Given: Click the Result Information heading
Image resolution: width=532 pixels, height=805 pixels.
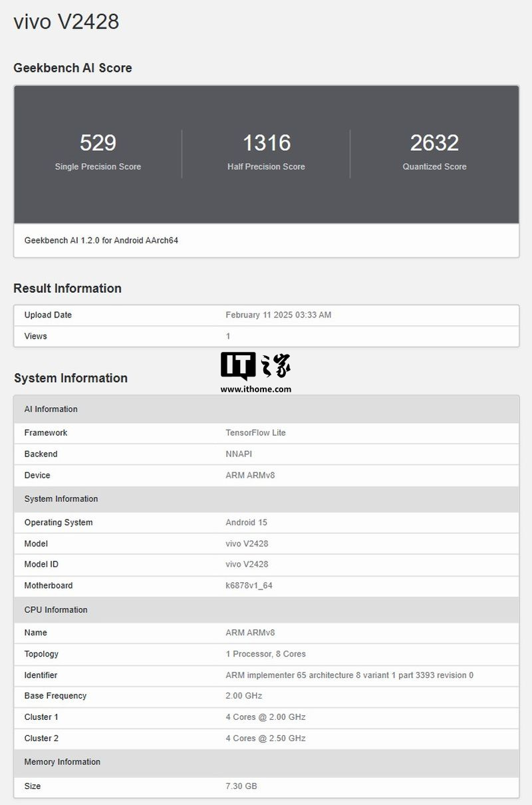Looking at the screenshot, I should click(x=67, y=288).
